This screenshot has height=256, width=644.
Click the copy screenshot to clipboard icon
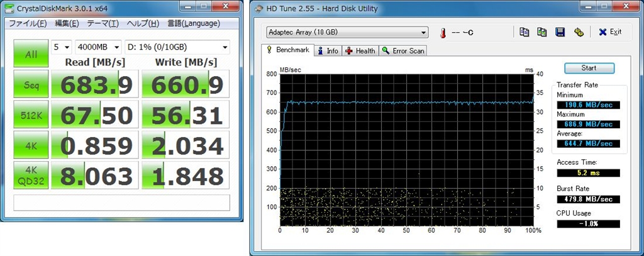(x=541, y=32)
